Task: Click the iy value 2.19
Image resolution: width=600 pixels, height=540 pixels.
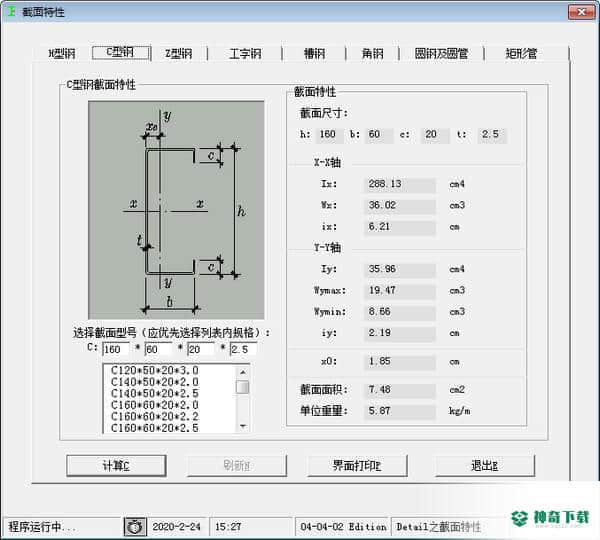Action: (x=399, y=333)
